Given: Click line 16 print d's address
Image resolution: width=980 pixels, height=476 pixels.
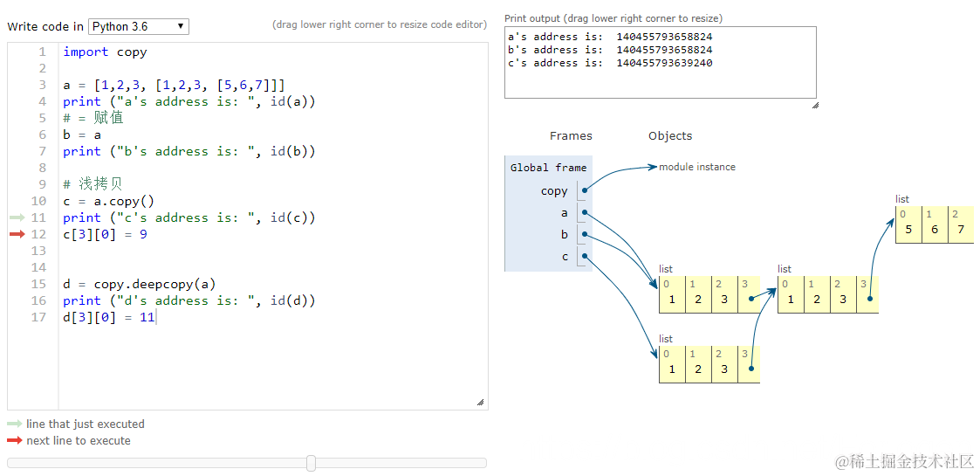Looking at the screenshot, I should pos(189,300).
